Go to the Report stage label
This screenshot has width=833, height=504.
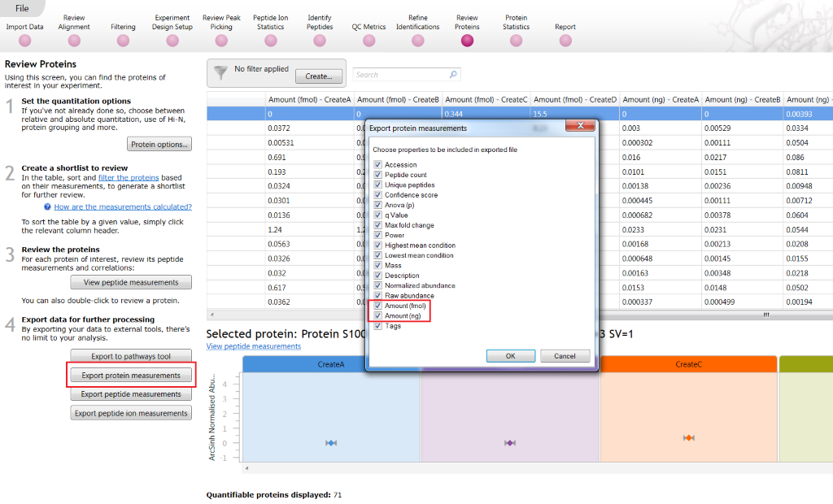[x=565, y=27]
